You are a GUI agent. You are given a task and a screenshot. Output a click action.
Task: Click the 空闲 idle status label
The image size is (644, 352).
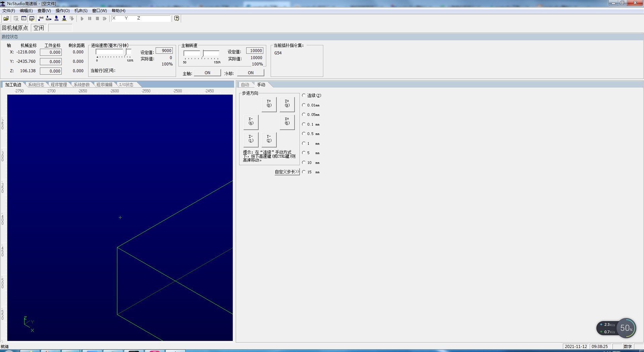point(39,28)
